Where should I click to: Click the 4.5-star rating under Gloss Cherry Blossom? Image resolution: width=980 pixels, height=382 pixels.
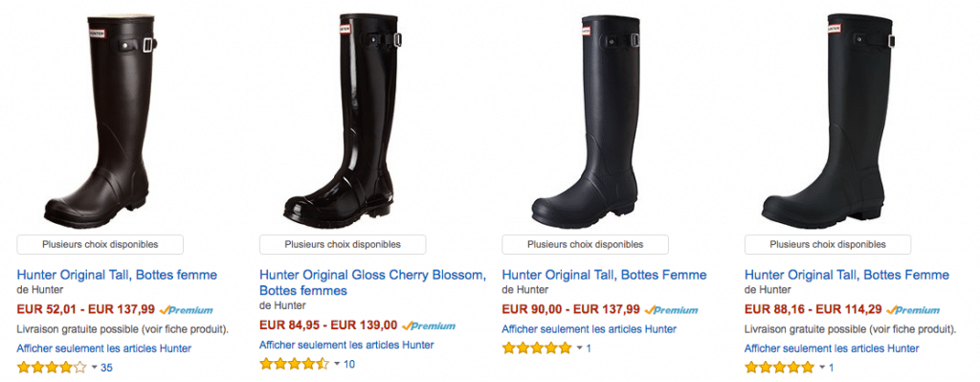point(295,363)
